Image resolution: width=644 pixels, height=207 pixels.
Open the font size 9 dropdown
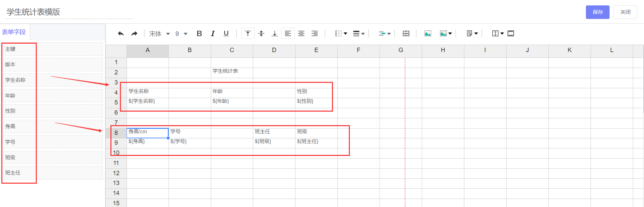[181, 34]
